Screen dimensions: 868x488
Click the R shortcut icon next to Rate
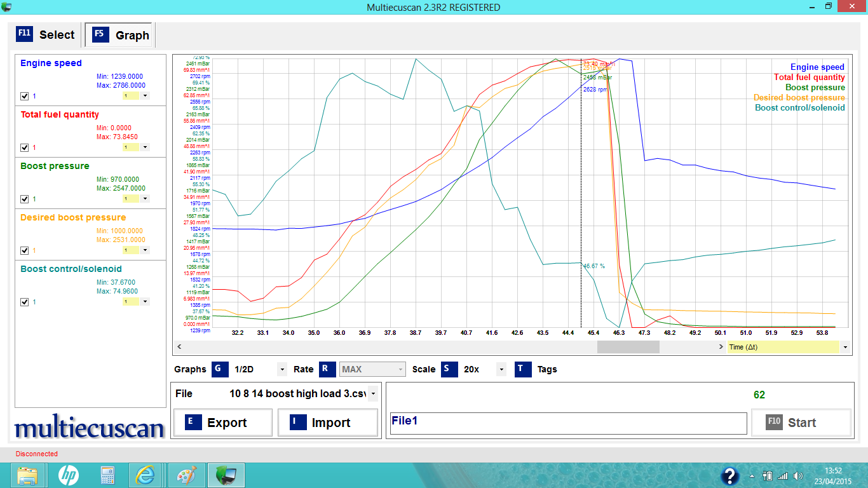[x=327, y=369]
